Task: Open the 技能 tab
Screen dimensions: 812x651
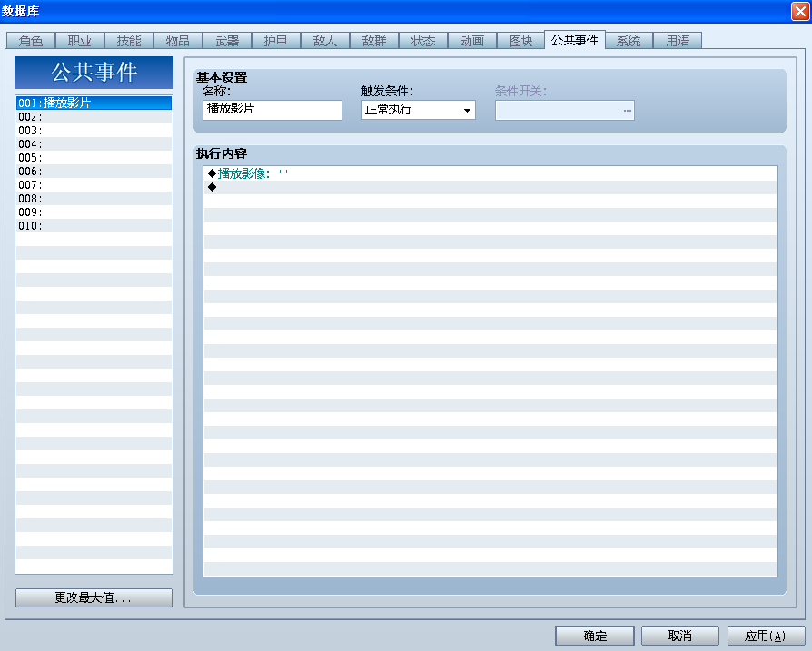Action: point(129,40)
